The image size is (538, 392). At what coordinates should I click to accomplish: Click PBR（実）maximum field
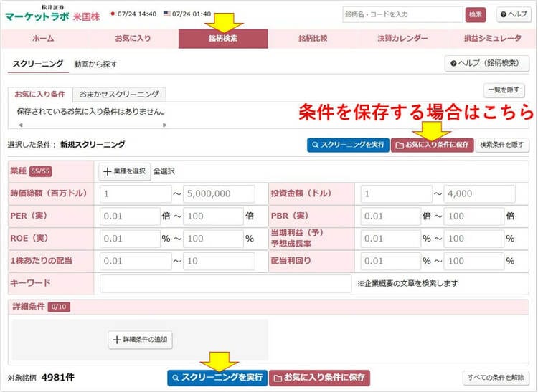[x=474, y=216]
